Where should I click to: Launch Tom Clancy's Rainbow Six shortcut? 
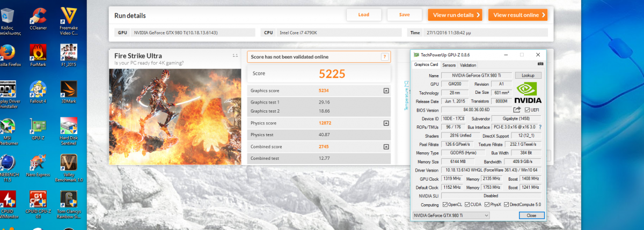point(69,205)
